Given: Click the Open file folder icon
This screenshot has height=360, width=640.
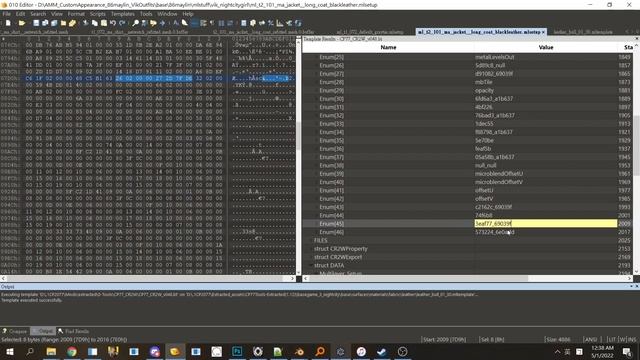Looking at the screenshot, I should (22, 23).
